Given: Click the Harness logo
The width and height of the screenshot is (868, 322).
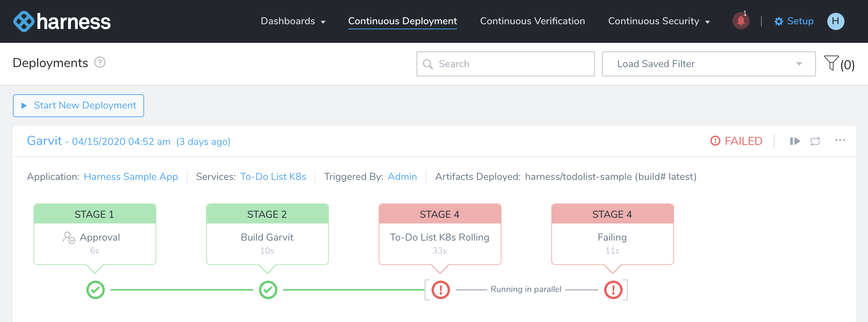Looking at the screenshot, I should (x=62, y=21).
